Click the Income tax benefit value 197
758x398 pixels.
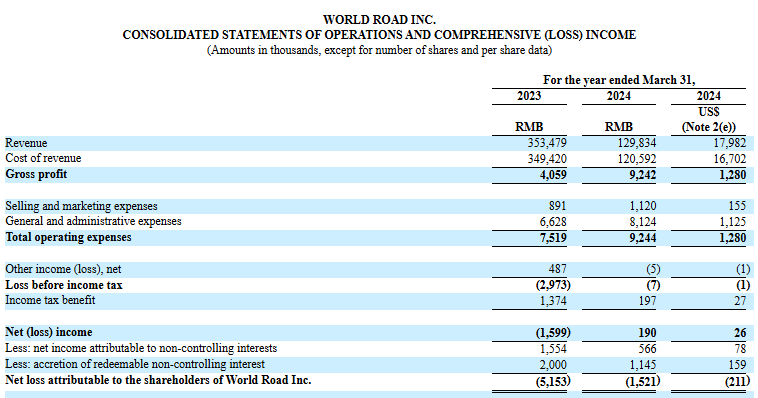(x=647, y=301)
